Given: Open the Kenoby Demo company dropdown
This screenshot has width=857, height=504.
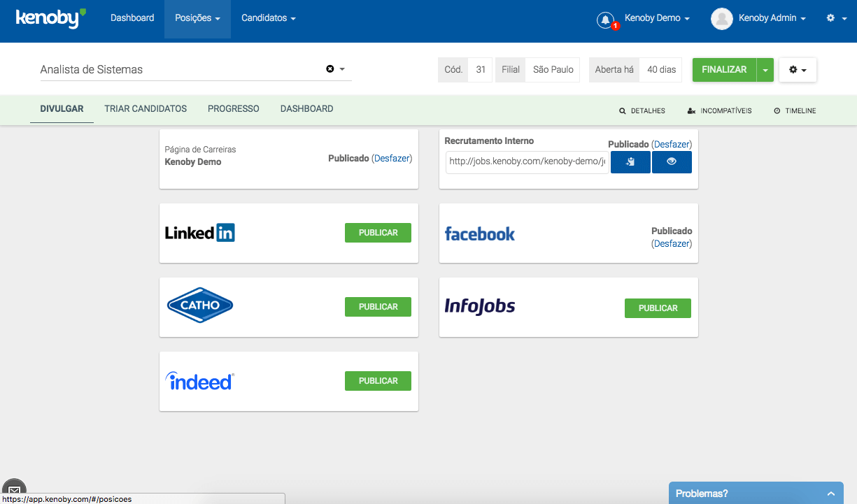Looking at the screenshot, I should pyautogui.click(x=657, y=18).
